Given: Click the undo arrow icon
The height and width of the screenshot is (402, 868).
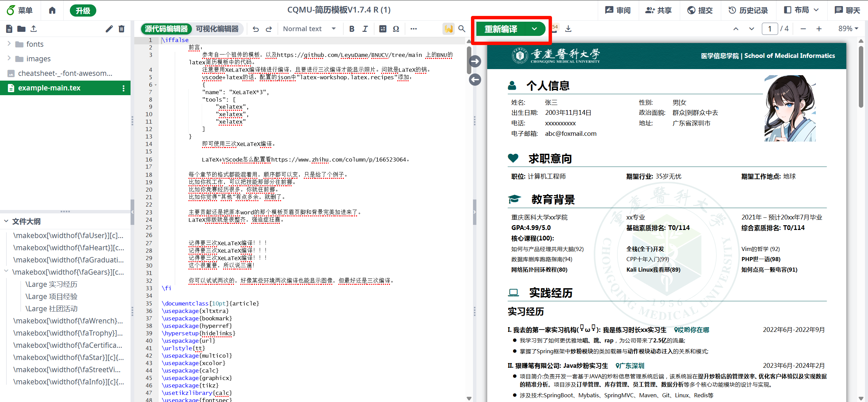Looking at the screenshot, I should coord(256,29).
